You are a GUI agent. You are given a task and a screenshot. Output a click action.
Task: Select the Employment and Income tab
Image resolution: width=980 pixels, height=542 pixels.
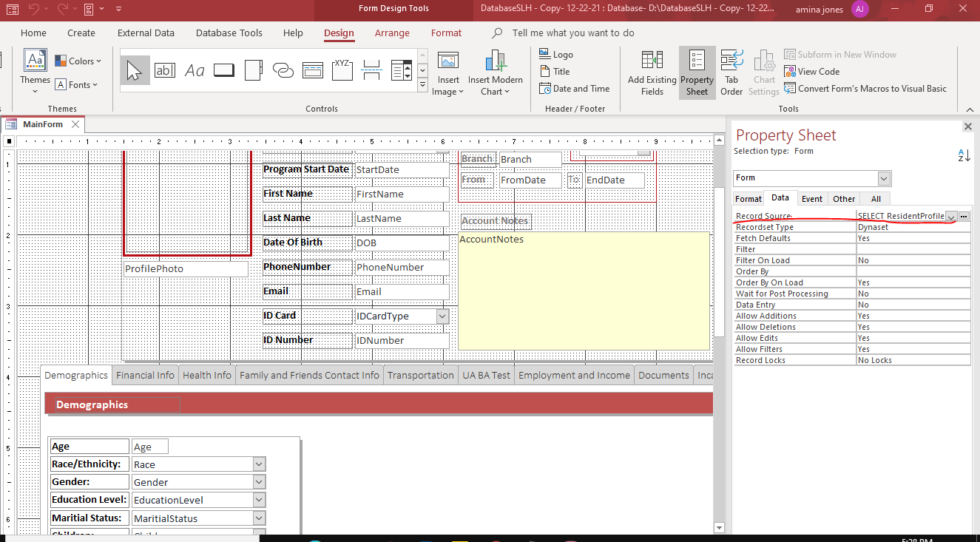click(x=574, y=375)
